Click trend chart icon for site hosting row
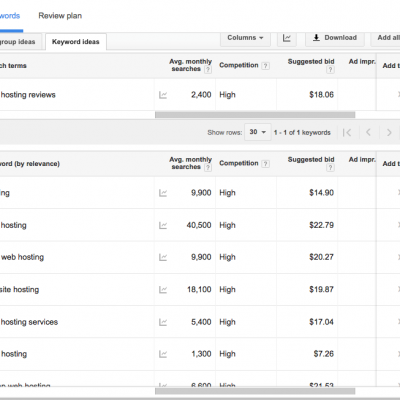The image size is (400, 400). tap(163, 290)
